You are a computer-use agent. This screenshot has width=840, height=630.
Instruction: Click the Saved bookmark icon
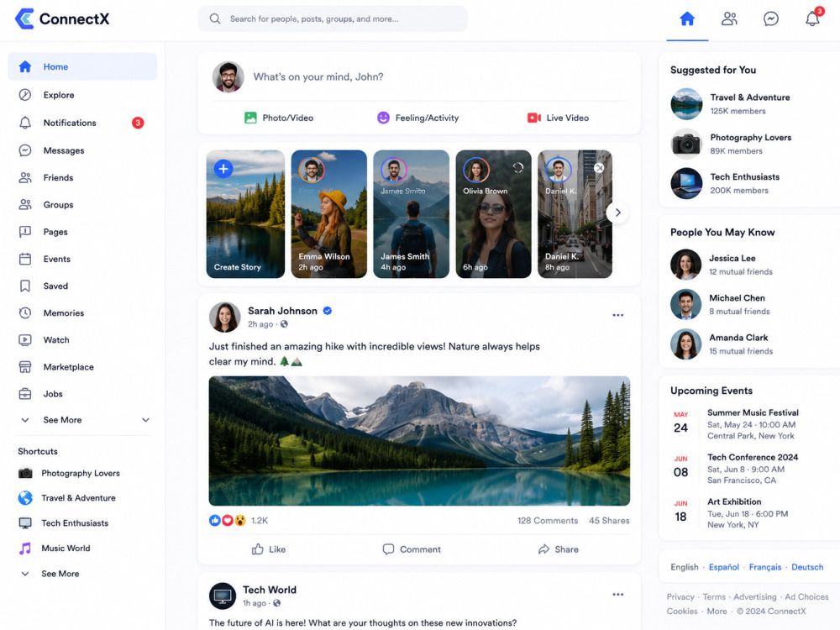(x=25, y=286)
